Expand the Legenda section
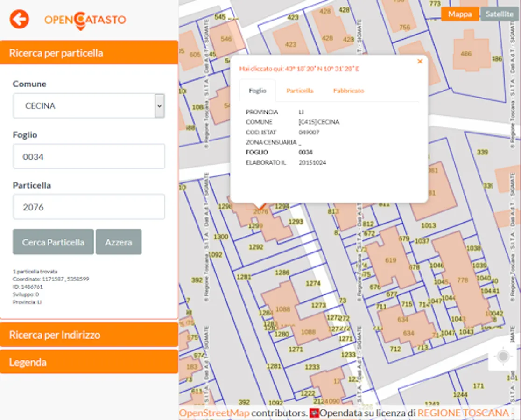This screenshot has width=521, height=420. pos(89,362)
